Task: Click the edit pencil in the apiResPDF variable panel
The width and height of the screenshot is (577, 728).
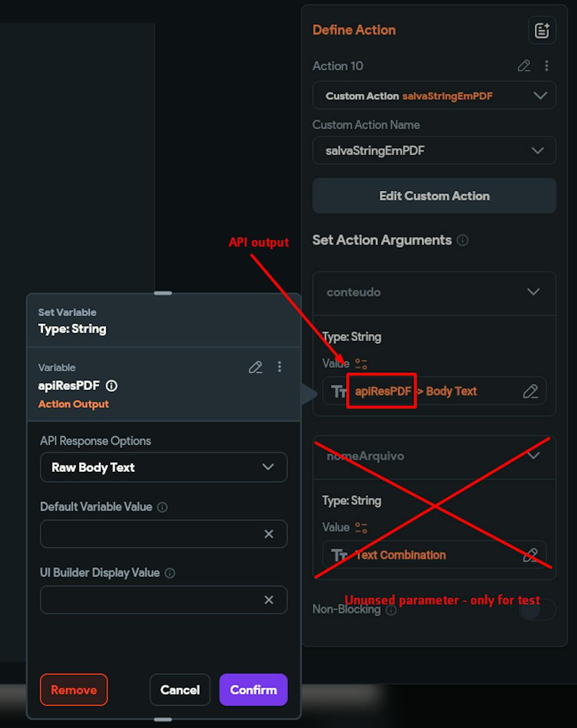Action: point(256,367)
